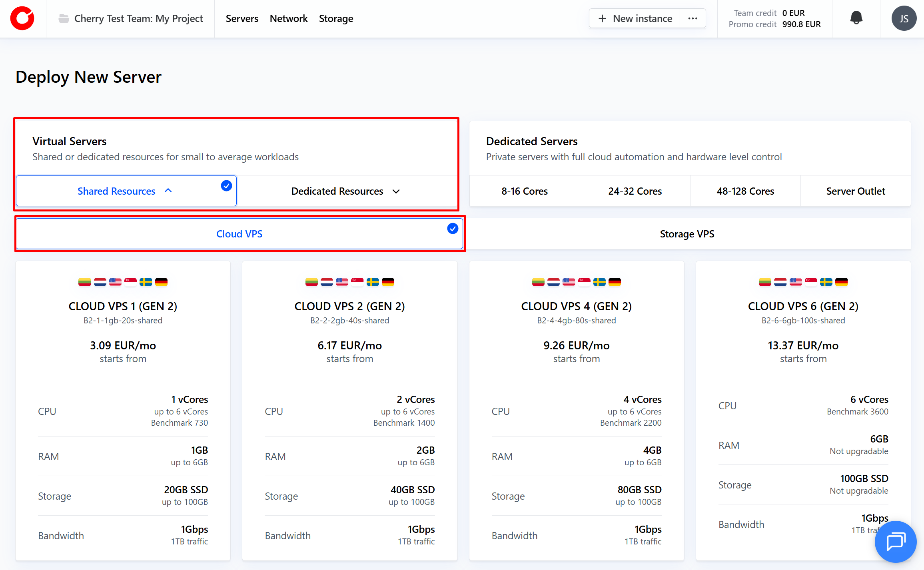
Task: Expand the Dedicated Resources dropdown
Action: click(x=396, y=191)
